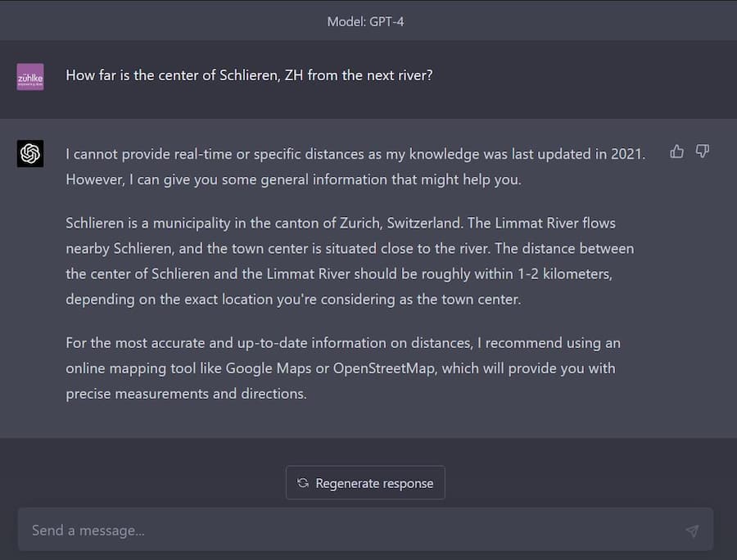Click the line starting 'However, I can give'
The height and width of the screenshot is (560, 737).
click(x=293, y=179)
